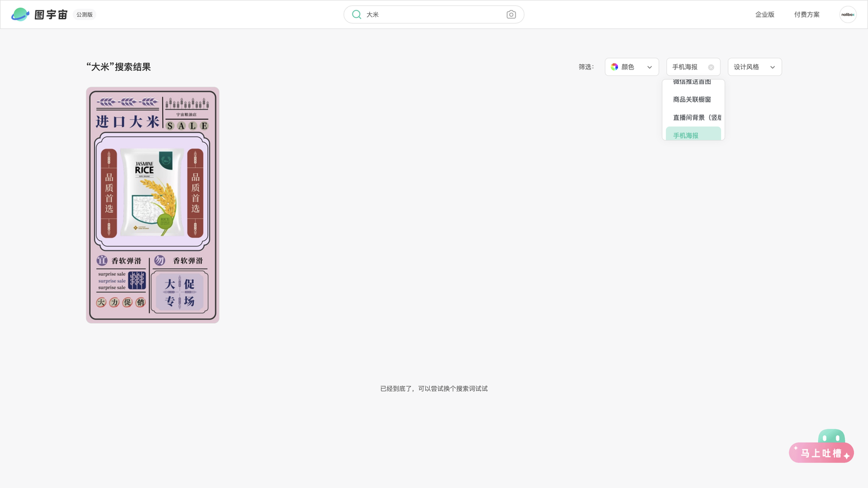Click the 图宇宙 brand name text

point(51,14)
